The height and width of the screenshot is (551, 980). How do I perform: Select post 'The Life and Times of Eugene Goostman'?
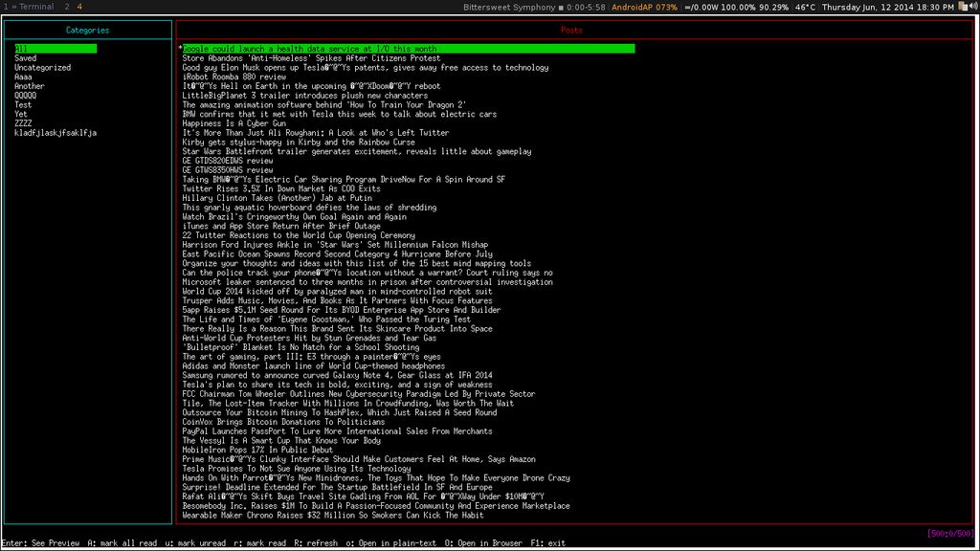(x=326, y=320)
